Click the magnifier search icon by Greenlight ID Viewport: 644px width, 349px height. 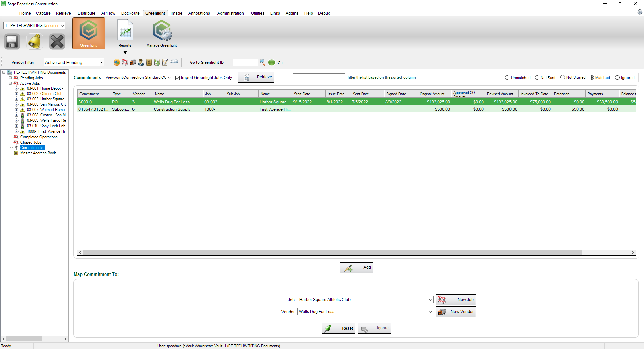pos(263,62)
